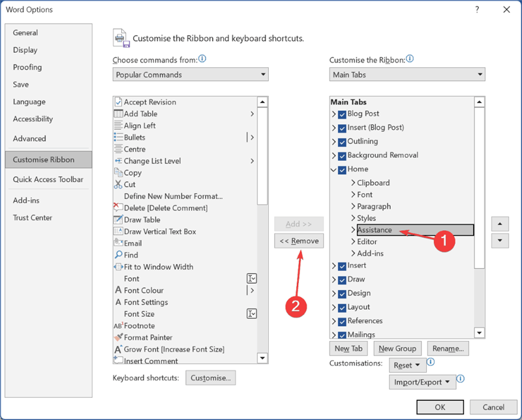The image size is (522, 420).
Task: Click the Add Table grid icon
Action: pos(118,113)
